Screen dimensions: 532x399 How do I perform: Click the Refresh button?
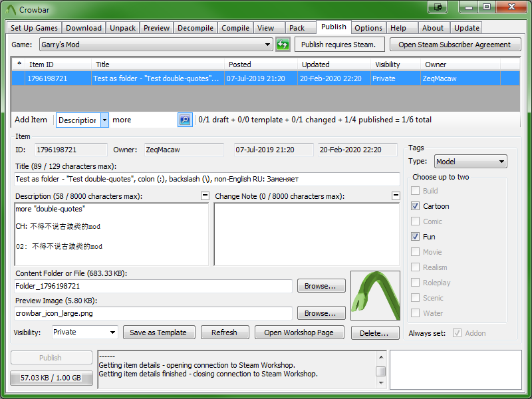click(x=225, y=332)
